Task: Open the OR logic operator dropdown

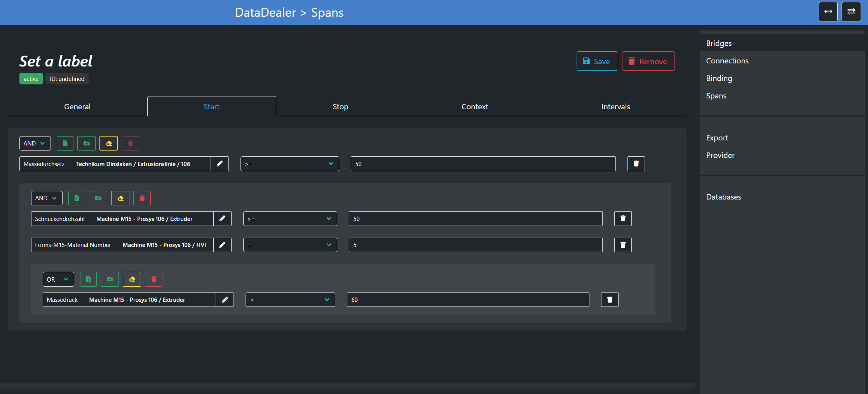Action: coord(58,279)
